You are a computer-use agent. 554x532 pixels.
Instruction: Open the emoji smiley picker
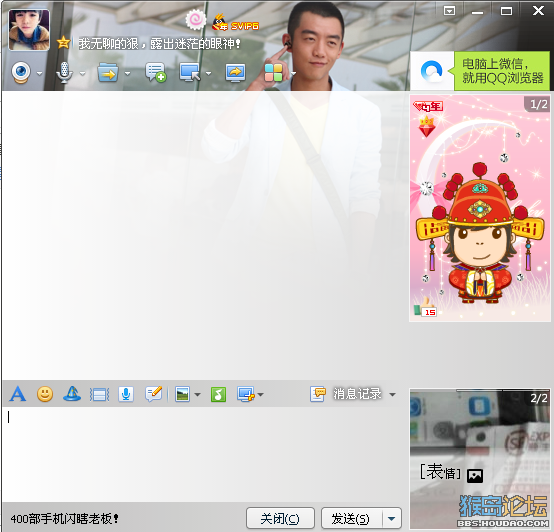[x=45, y=394]
